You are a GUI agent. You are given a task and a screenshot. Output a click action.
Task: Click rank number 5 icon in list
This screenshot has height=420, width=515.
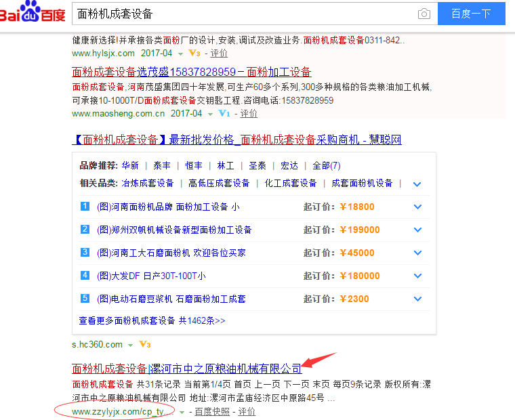(85, 298)
